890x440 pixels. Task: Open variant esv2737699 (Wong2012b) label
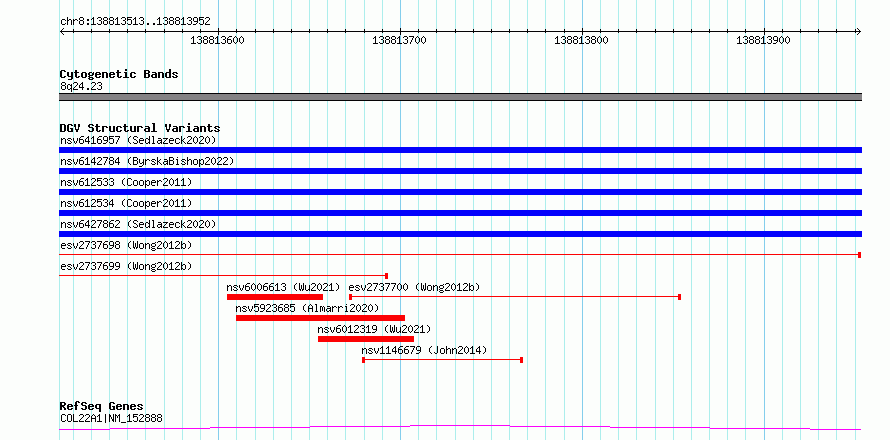pyautogui.click(x=126, y=266)
